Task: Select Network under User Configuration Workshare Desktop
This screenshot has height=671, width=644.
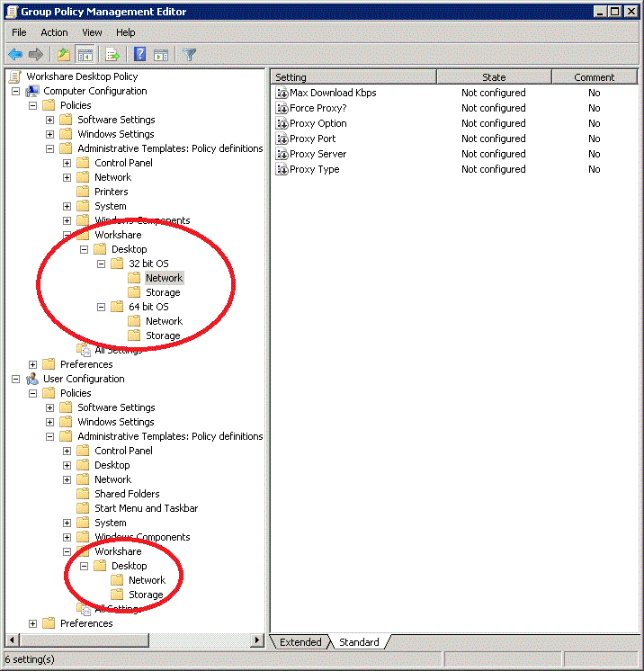Action: coord(148,580)
